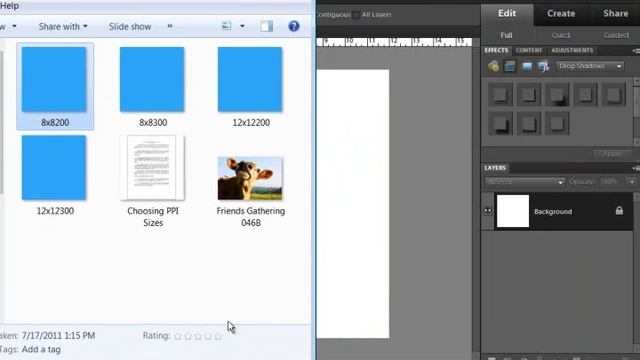Pick first drop shadow style in top row
640x360 pixels.
500,95
